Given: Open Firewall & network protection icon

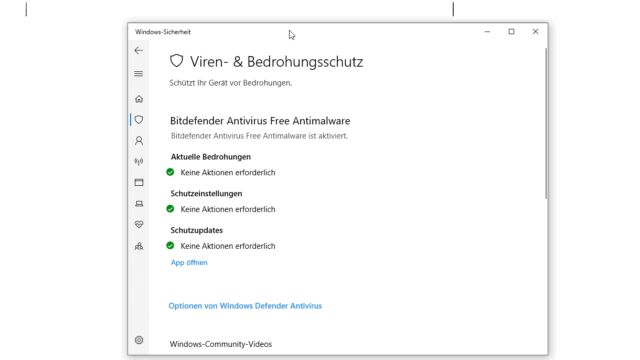Looking at the screenshot, I should point(139,162).
